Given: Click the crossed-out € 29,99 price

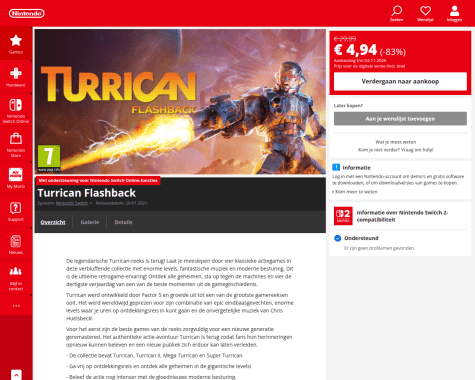Looking at the screenshot, I should (x=345, y=39).
